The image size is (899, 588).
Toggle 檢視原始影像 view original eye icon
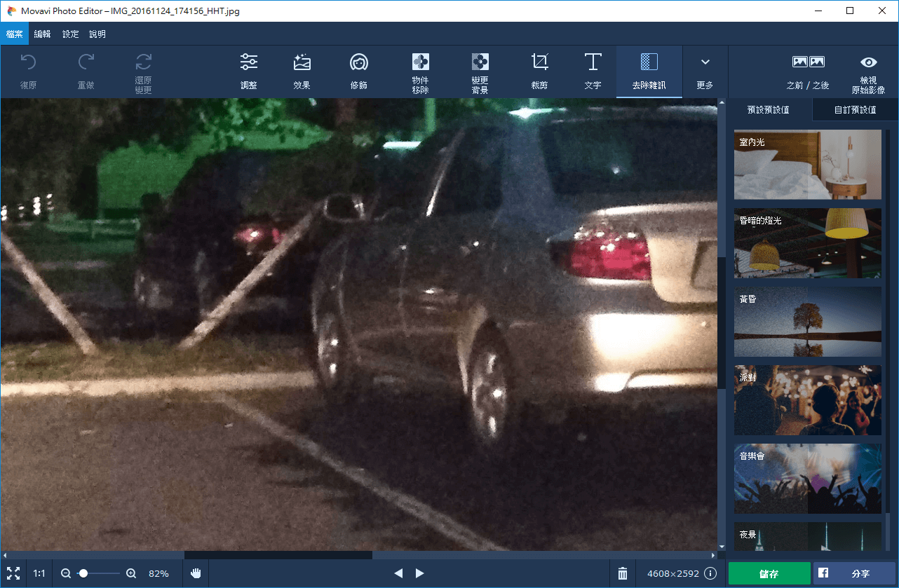pyautogui.click(x=868, y=72)
